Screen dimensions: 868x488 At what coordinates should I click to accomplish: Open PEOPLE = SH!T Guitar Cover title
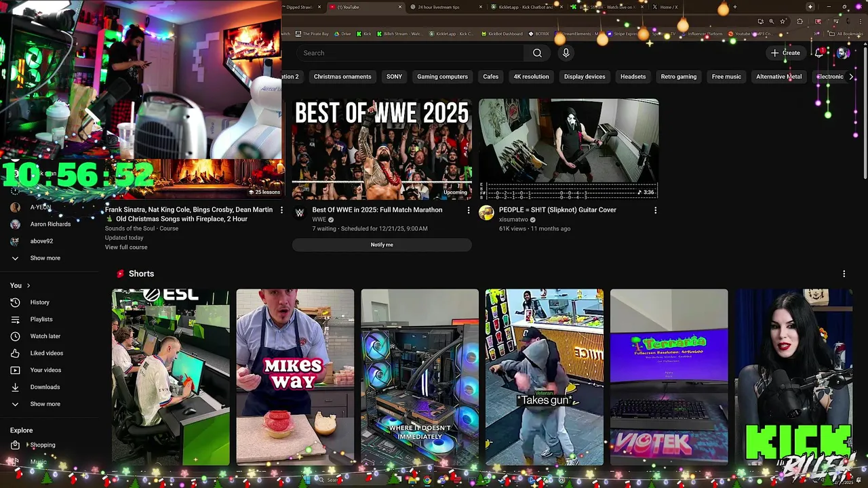[557, 210]
